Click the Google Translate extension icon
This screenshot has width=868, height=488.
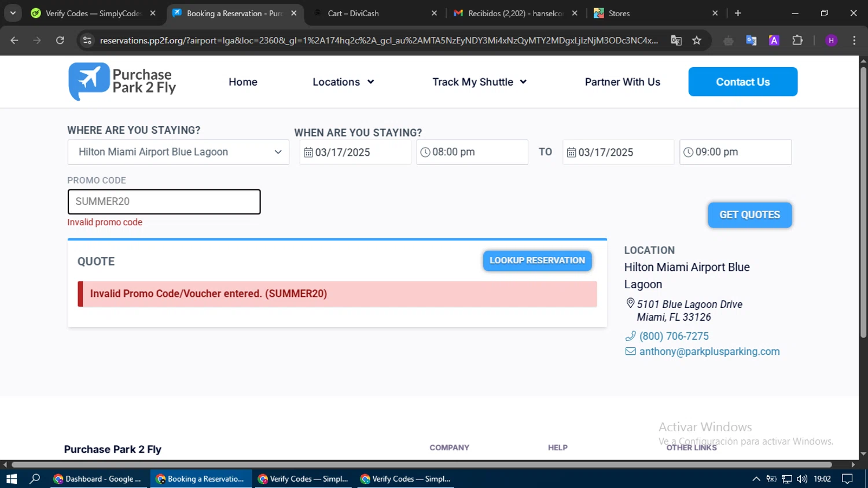tap(751, 40)
